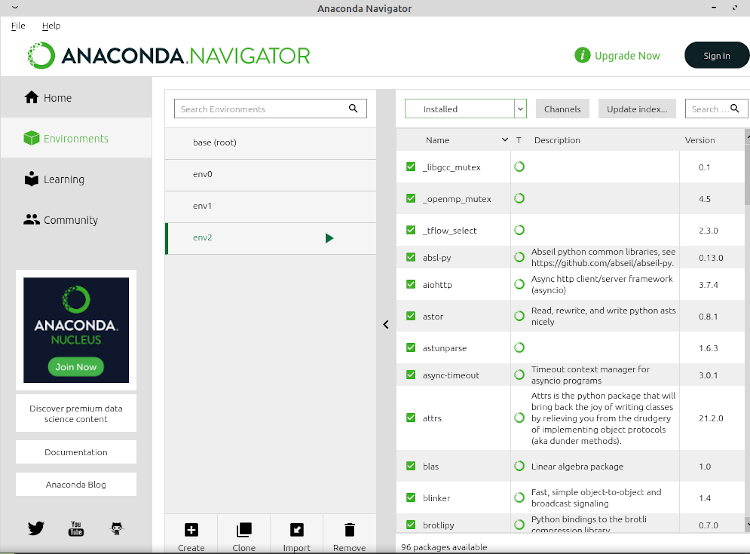This screenshot has height=554, width=750.
Task: Click the Anaconda Navigator logo
Action: [169, 55]
